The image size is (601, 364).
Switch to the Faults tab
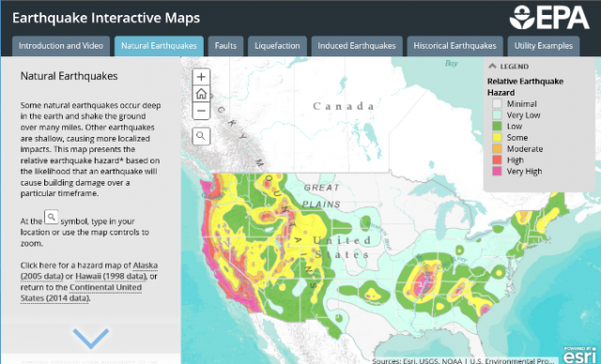[225, 46]
